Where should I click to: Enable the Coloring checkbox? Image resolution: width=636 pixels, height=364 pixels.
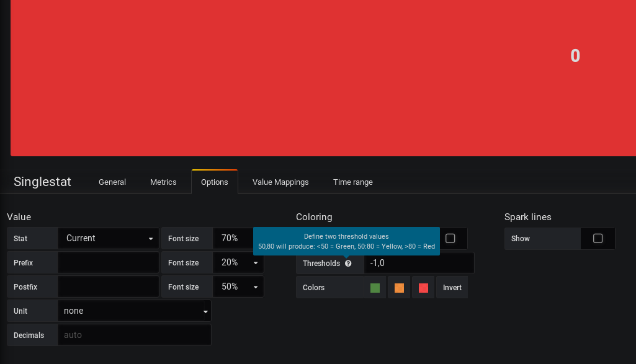(x=450, y=238)
